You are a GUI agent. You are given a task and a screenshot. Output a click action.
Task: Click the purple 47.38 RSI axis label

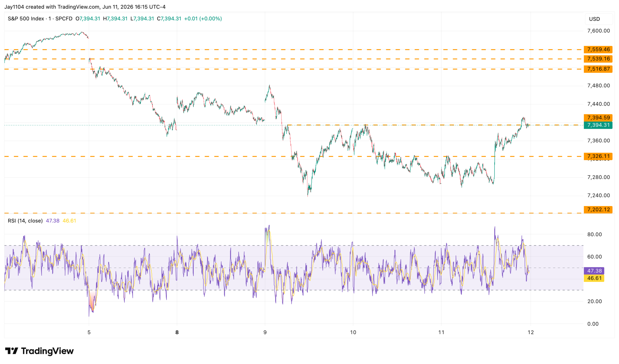(x=594, y=271)
